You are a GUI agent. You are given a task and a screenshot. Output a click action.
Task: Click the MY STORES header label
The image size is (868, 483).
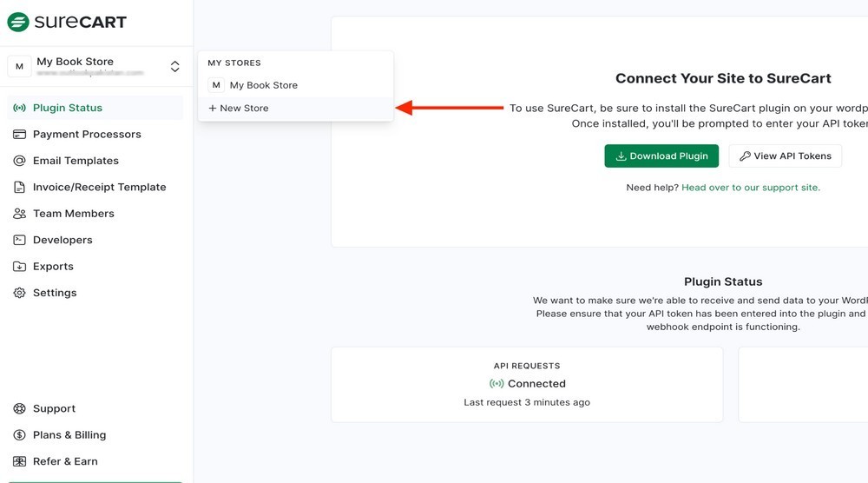(x=234, y=63)
